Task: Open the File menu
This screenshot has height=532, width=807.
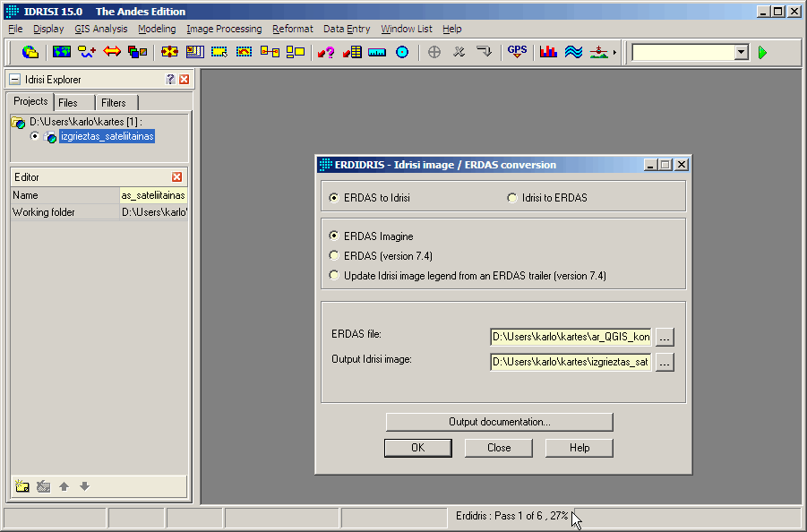Action: tap(15, 29)
